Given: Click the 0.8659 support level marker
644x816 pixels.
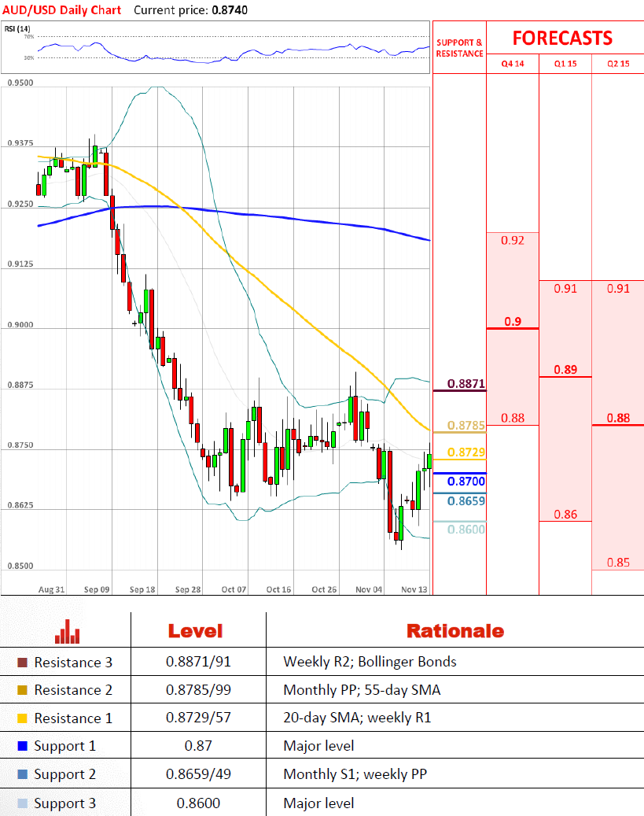Looking at the screenshot, I should click(466, 501).
